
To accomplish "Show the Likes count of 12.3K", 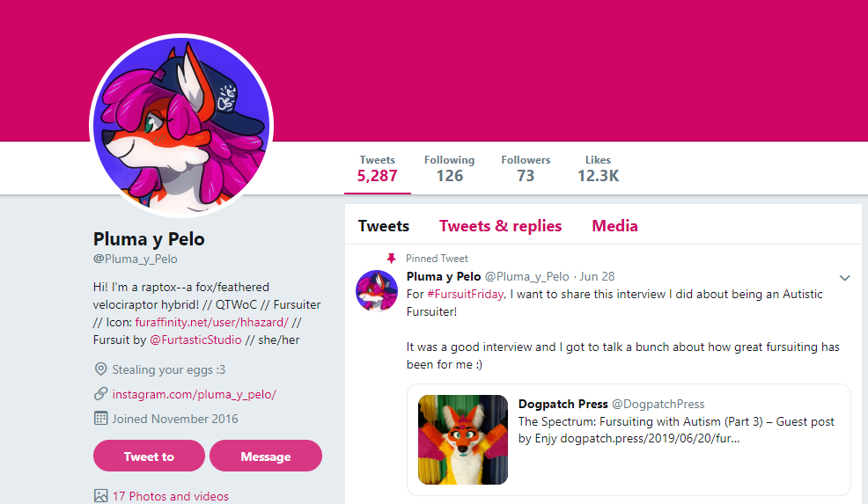I will point(598,169).
